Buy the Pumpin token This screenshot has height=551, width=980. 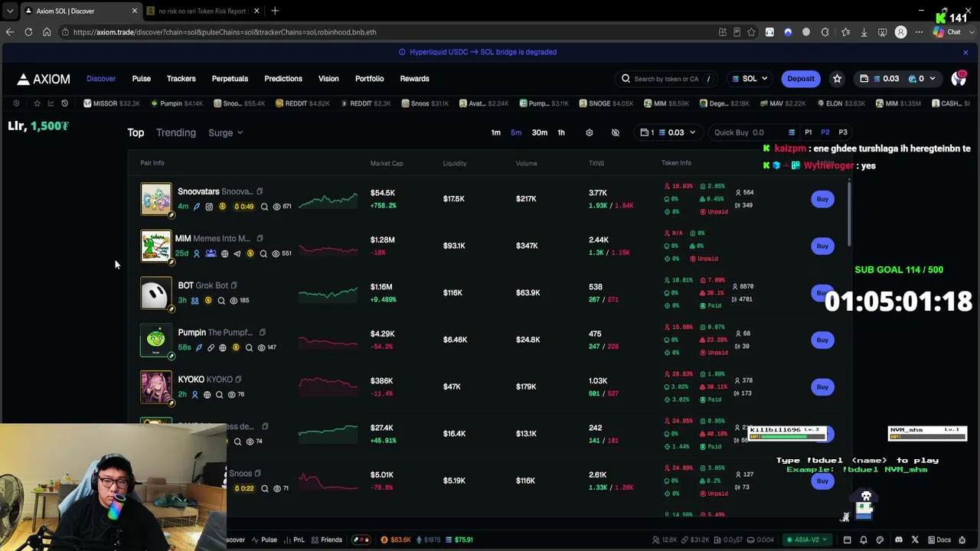click(x=822, y=340)
